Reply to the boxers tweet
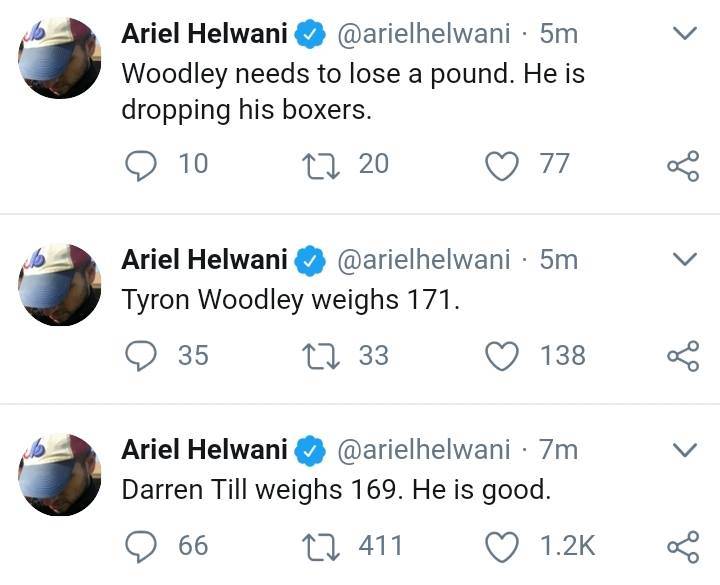 coord(141,165)
